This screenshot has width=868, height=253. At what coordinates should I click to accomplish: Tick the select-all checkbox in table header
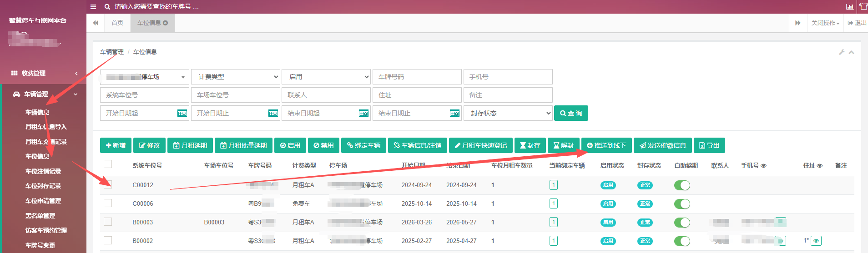[108, 164]
